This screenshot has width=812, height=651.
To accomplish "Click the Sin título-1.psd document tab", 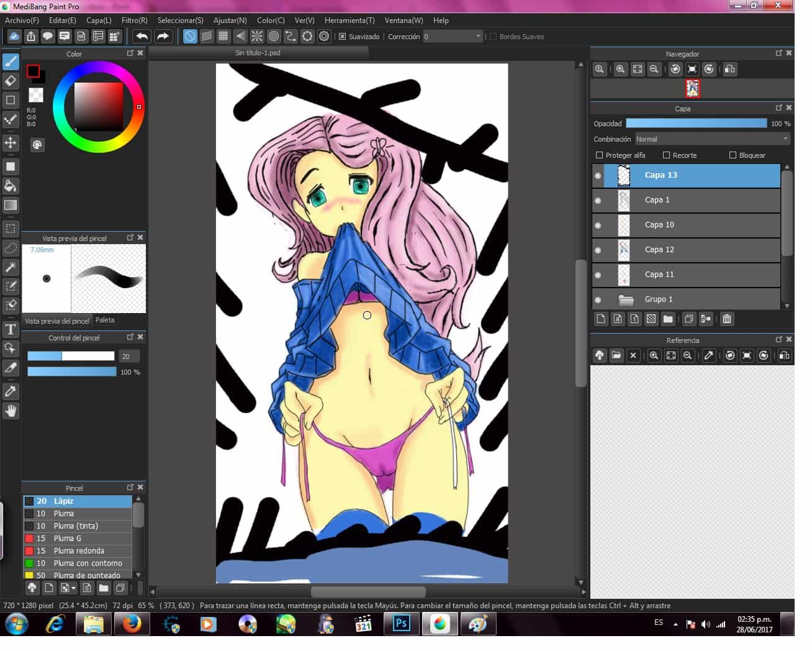I will (x=258, y=53).
